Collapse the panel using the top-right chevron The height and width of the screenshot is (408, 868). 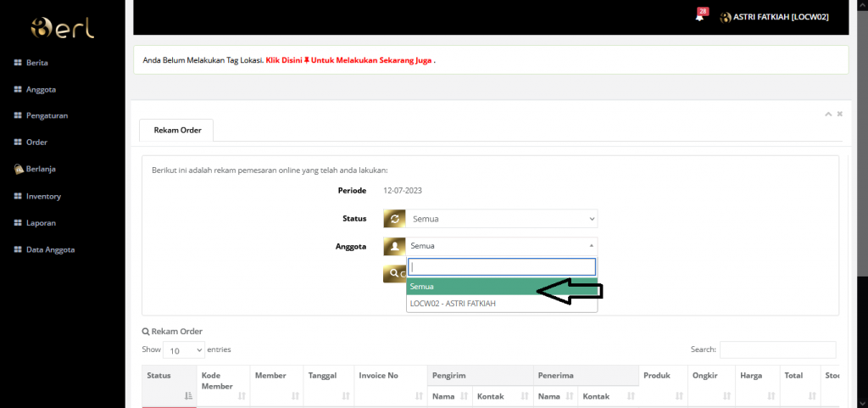click(x=828, y=114)
